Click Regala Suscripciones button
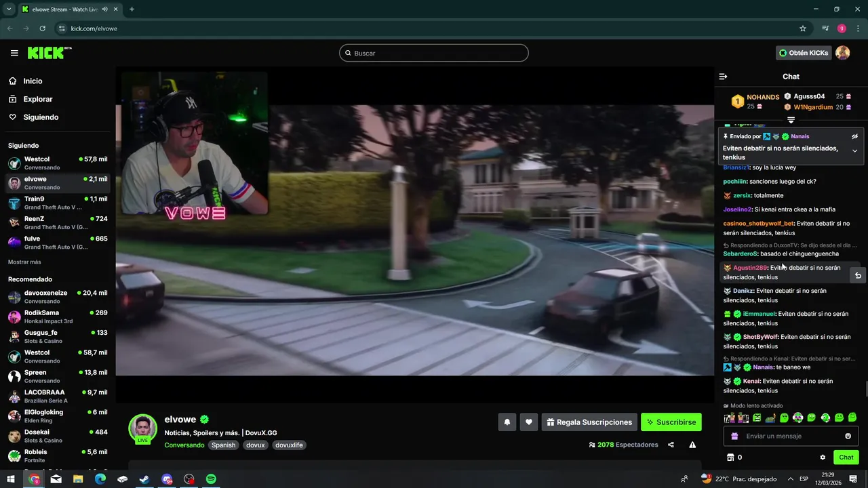 click(x=589, y=422)
